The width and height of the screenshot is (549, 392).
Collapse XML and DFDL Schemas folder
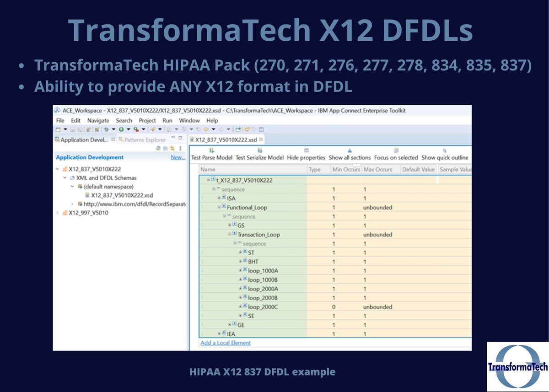click(x=65, y=177)
